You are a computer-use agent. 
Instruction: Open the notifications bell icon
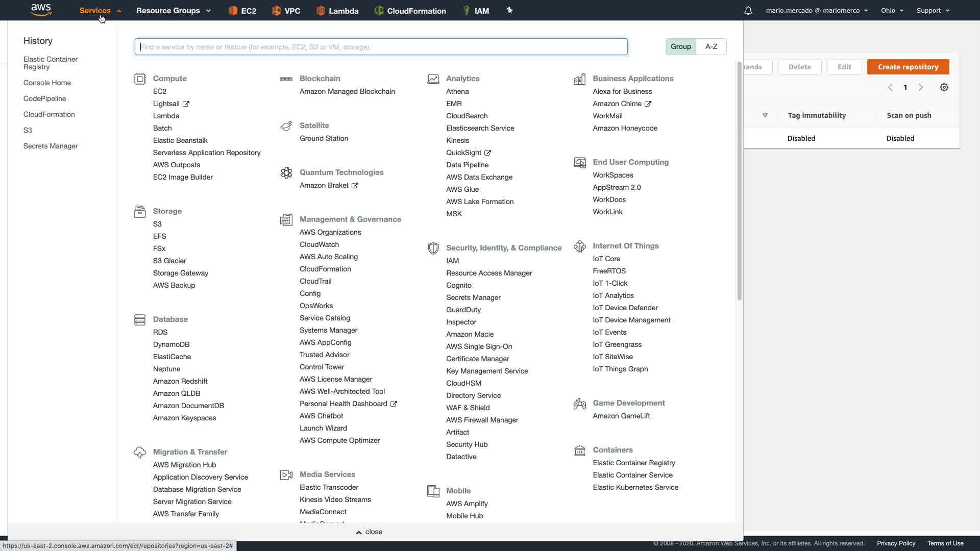(x=748, y=11)
